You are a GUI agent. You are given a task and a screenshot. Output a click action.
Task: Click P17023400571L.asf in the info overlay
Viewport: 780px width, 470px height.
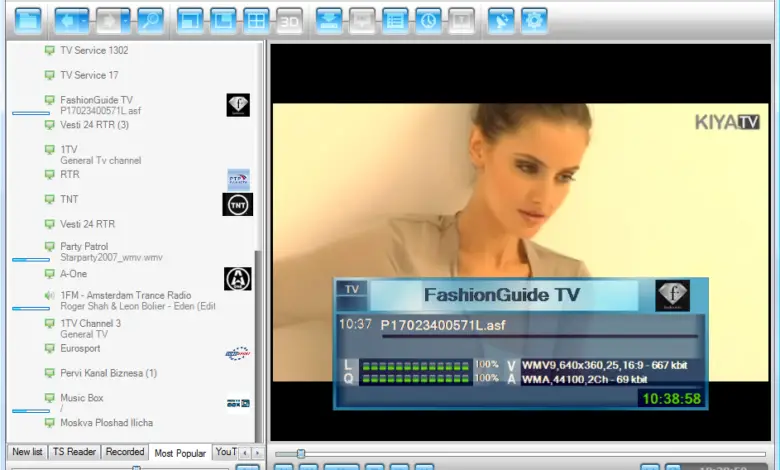click(443, 325)
